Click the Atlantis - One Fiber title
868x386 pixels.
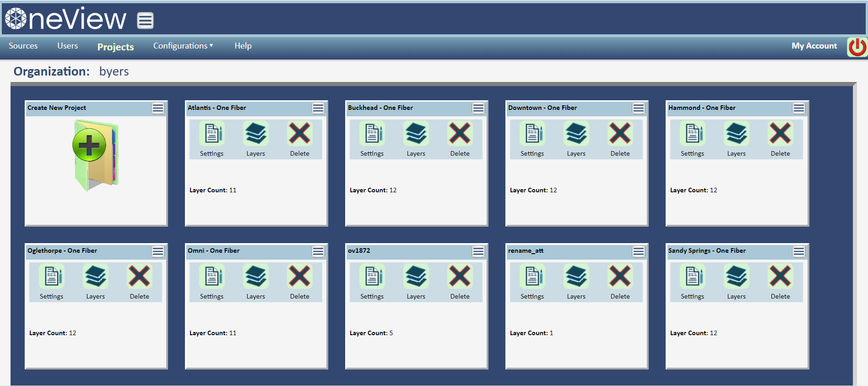pyautogui.click(x=217, y=108)
